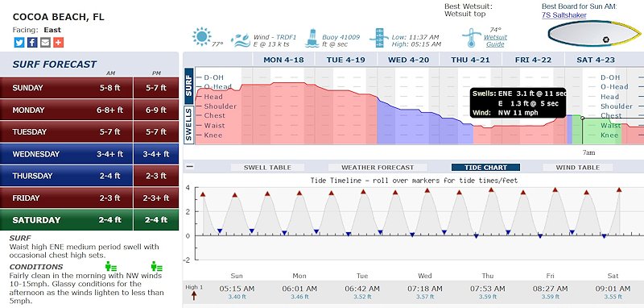This screenshot has width=644, height=308.
Task: Select the Tuesday forecast row
Action: 89,131
